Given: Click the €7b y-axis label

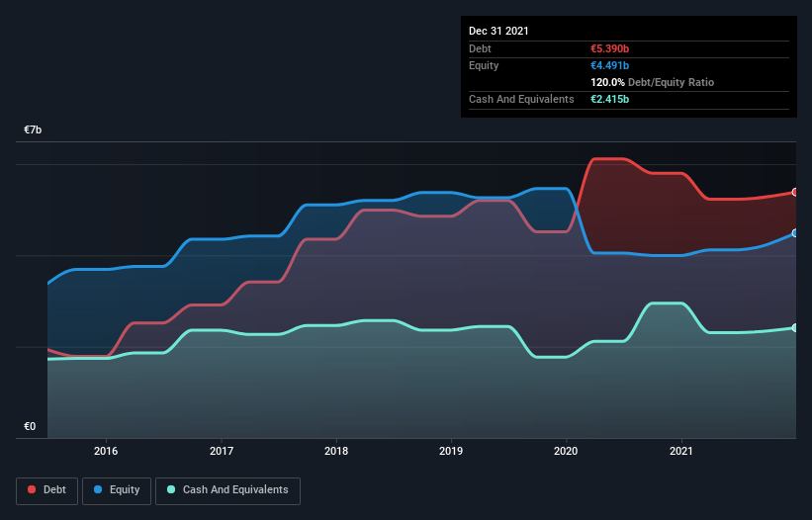Looking at the screenshot, I should [33, 130].
